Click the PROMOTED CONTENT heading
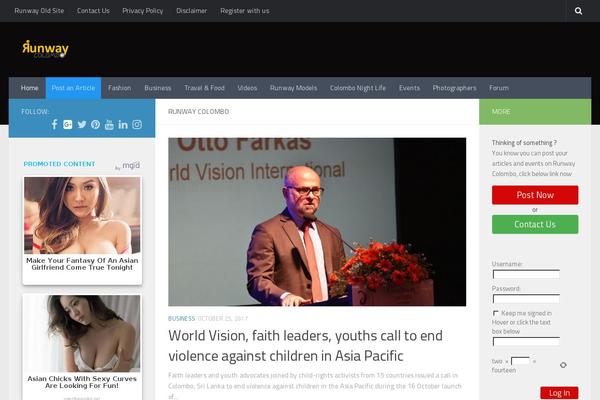The width and height of the screenshot is (600, 400). pos(59,164)
